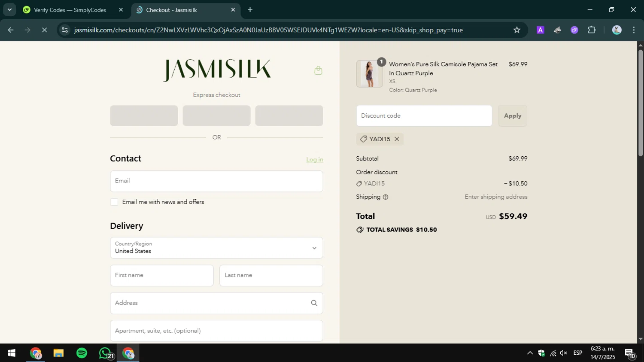This screenshot has height=362, width=644.
Task: Stop loading the page
Action: [x=44, y=30]
